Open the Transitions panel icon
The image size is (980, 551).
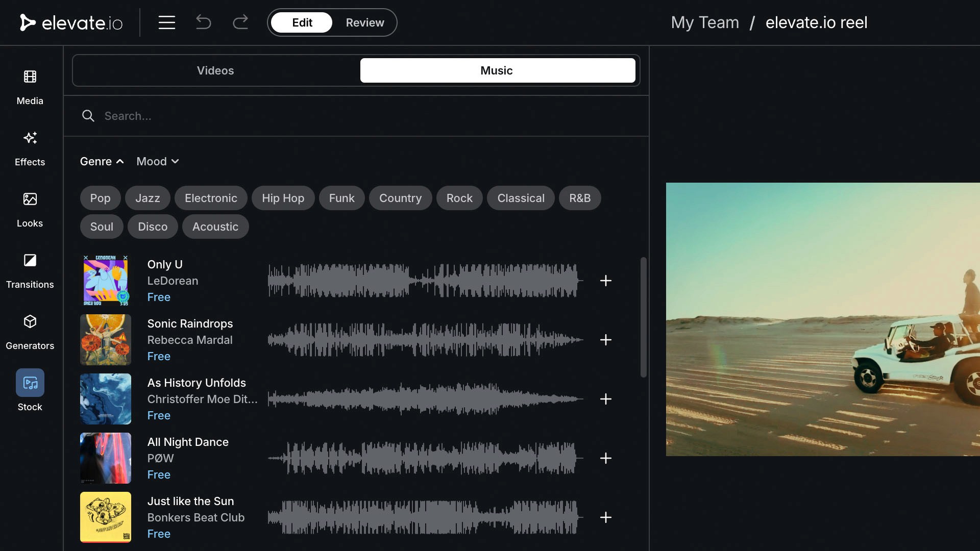(30, 261)
